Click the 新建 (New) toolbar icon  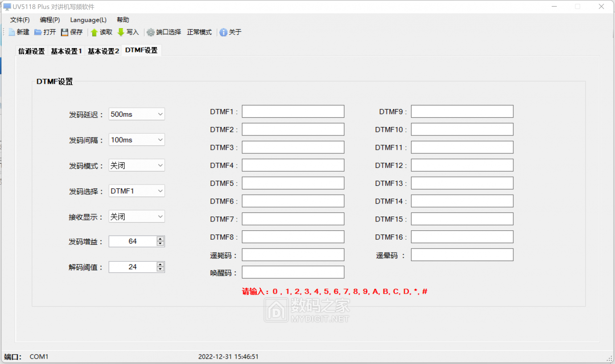[12, 32]
